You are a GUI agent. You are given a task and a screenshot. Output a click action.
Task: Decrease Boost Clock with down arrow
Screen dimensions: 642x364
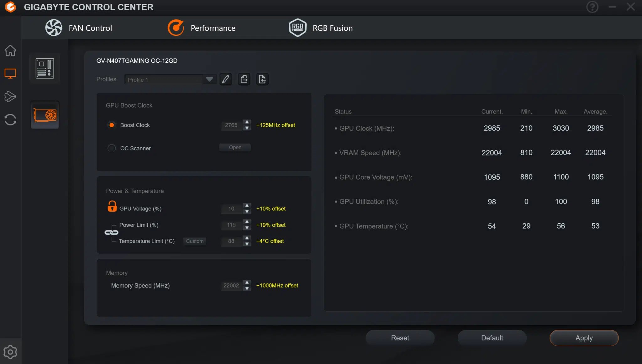[x=247, y=128]
